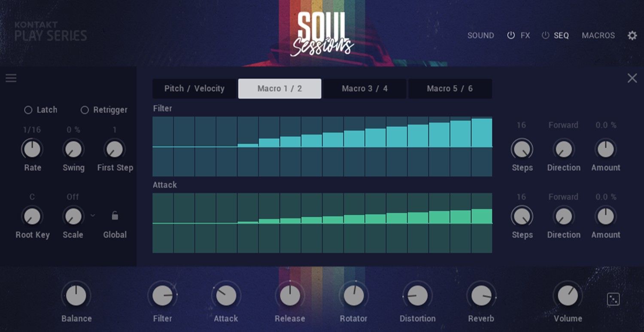Open the settings gear
The image size is (644, 332).
click(632, 35)
